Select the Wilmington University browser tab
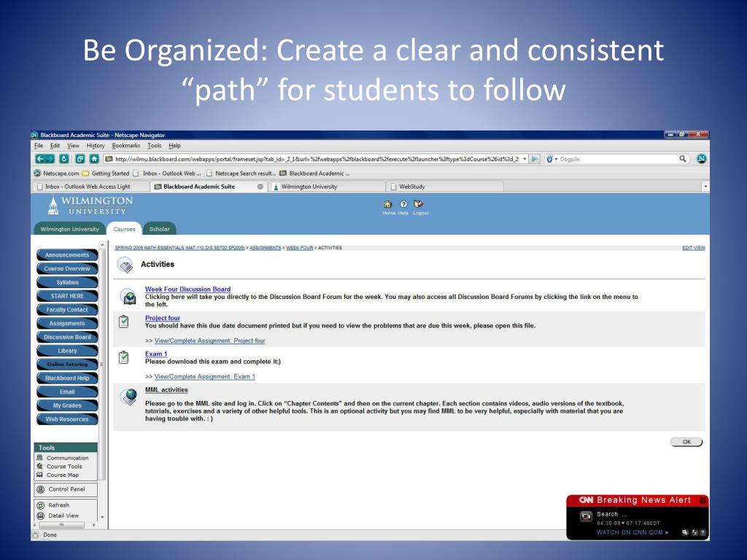Screen dimensions: 747x560 pos(327,187)
